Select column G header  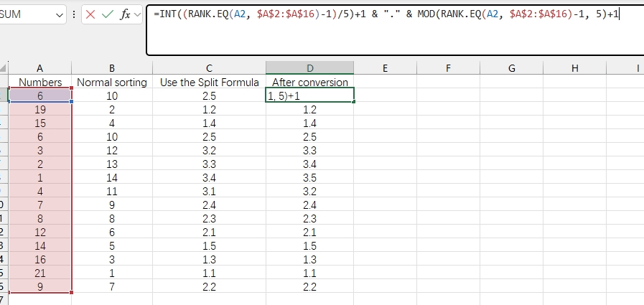(511, 68)
